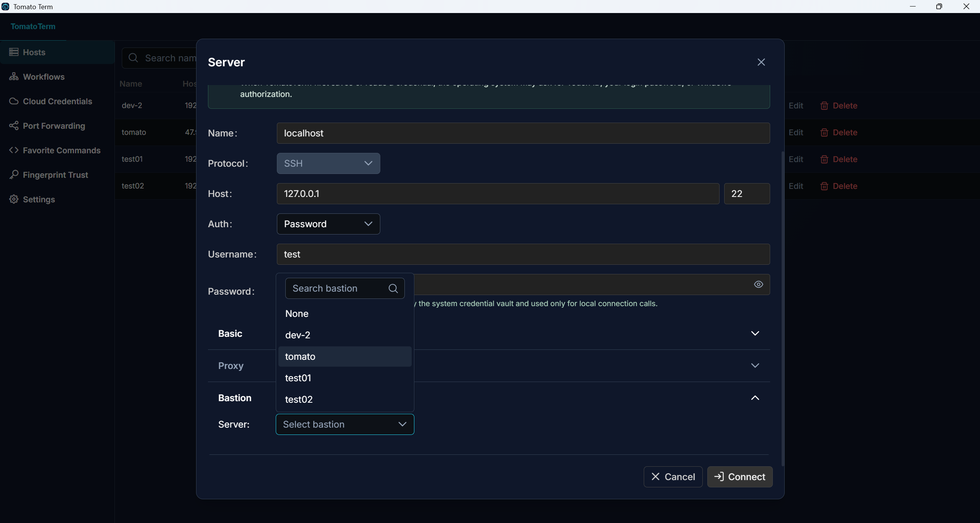
Task: Expand the Basic section chevron
Action: [755, 333]
